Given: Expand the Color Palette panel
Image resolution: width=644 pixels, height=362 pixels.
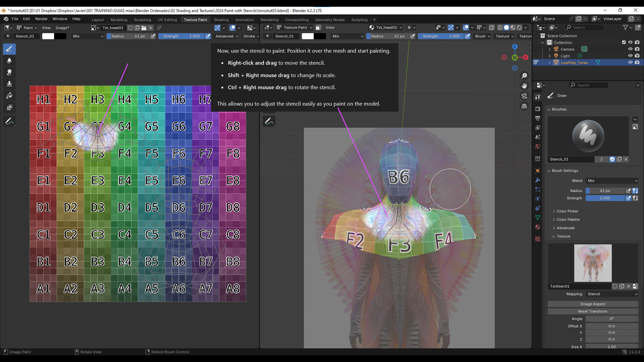Looking at the screenshot, I should tap(568, 220).
